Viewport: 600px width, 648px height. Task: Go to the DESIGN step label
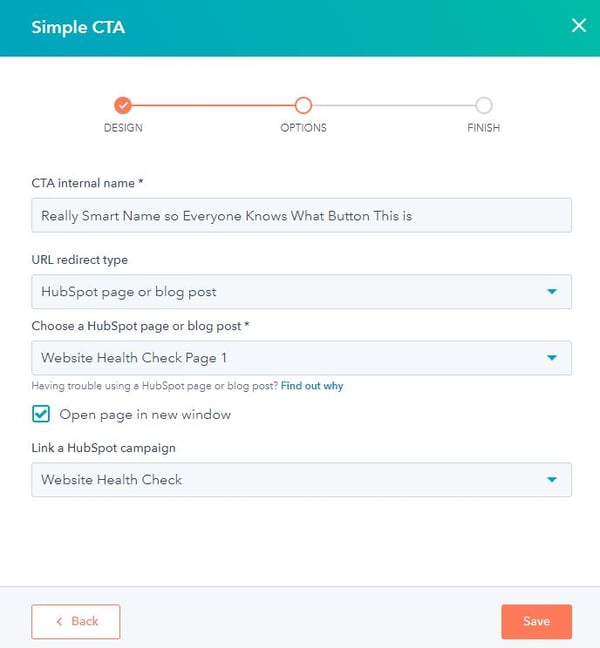(x=123, y=128)
